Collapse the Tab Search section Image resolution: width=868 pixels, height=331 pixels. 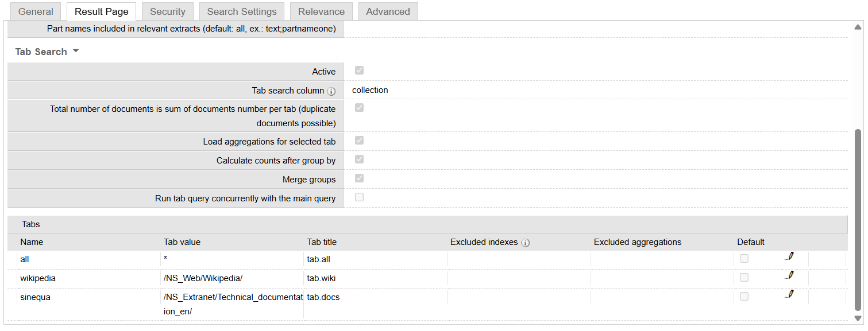click(47, 52)
